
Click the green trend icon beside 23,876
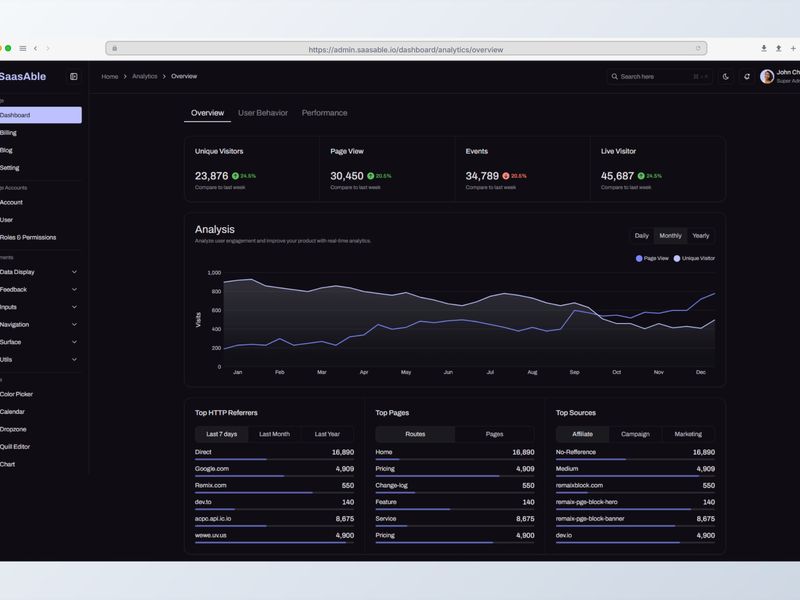coord(235,176)
